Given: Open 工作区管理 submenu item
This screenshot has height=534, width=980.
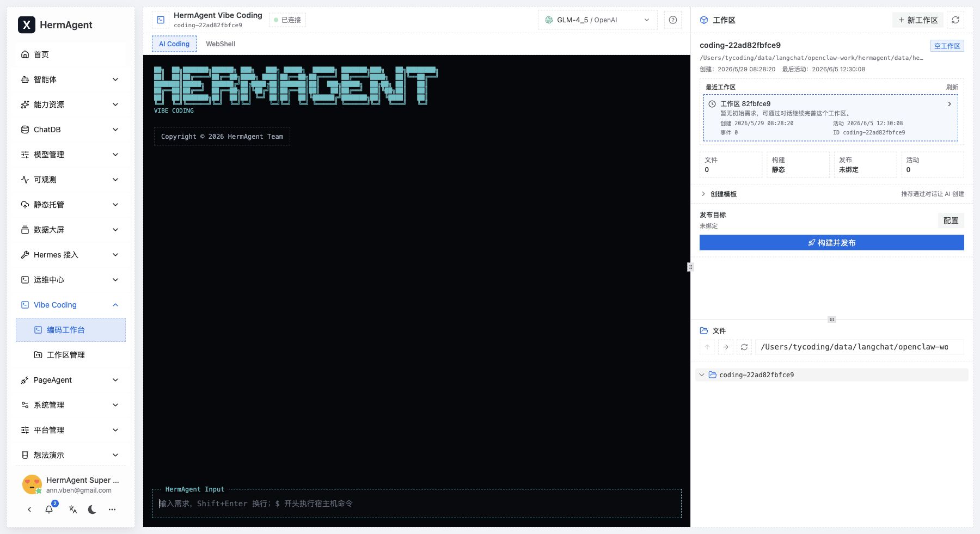Looking at the screenshot, I should coord(71,355).
